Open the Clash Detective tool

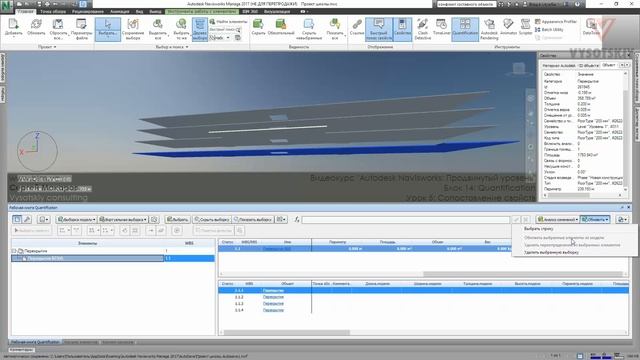point(423,29)
